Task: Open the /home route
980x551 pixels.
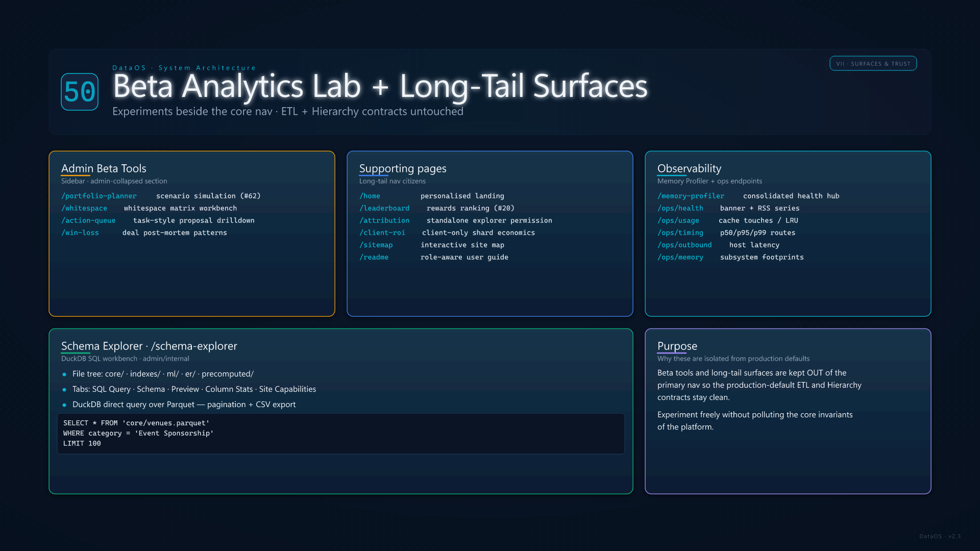Action: pyautogui.click(x=370, y=196)
